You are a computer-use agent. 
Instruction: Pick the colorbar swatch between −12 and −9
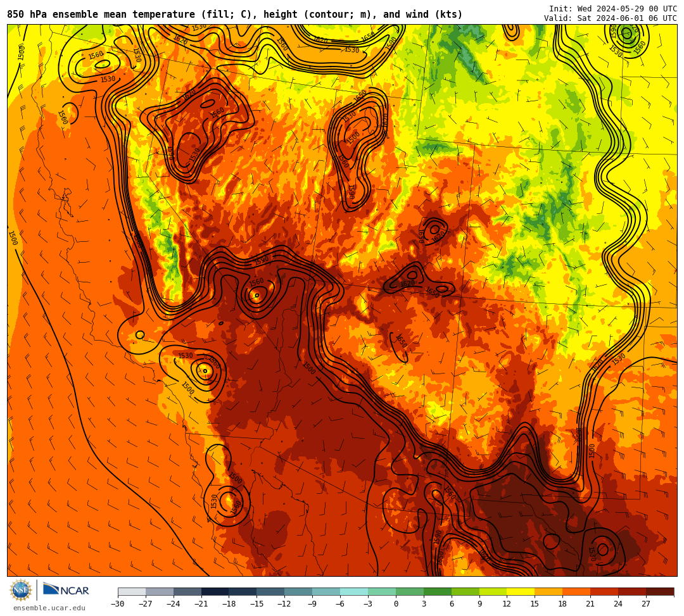tap(299, 591)
